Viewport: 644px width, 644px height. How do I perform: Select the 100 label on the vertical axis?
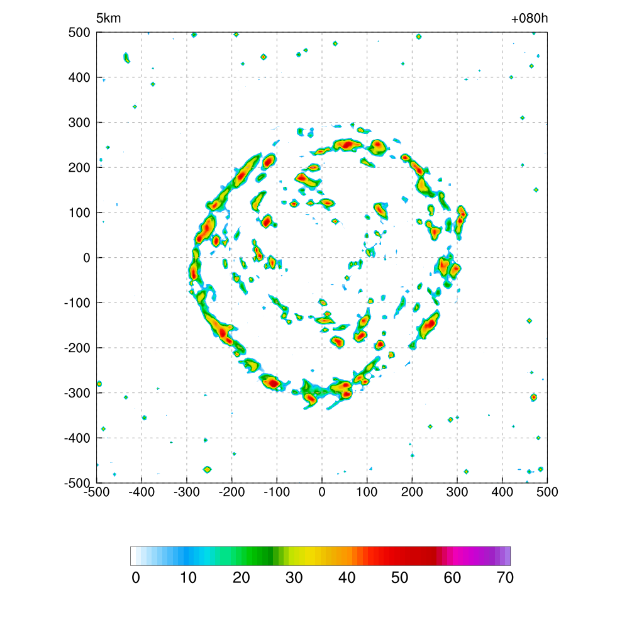point(79,213)
